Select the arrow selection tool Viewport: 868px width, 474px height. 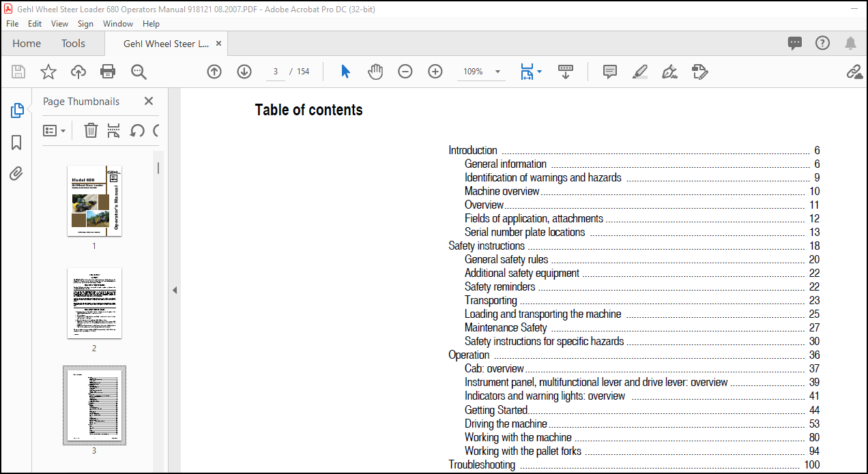click(x=345, y=72)
